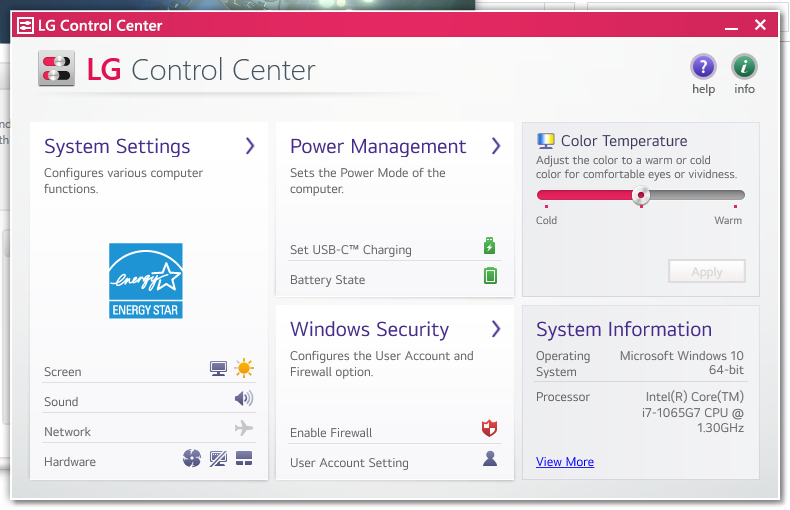Click the monitor display icon in Screen row
The image size is (790, 510).
click(218, 369)
